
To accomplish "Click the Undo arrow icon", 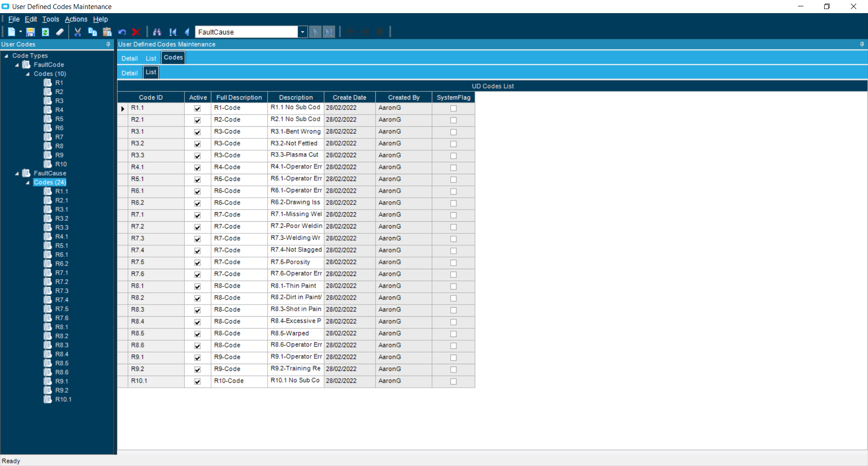I will tap(122, 32).
